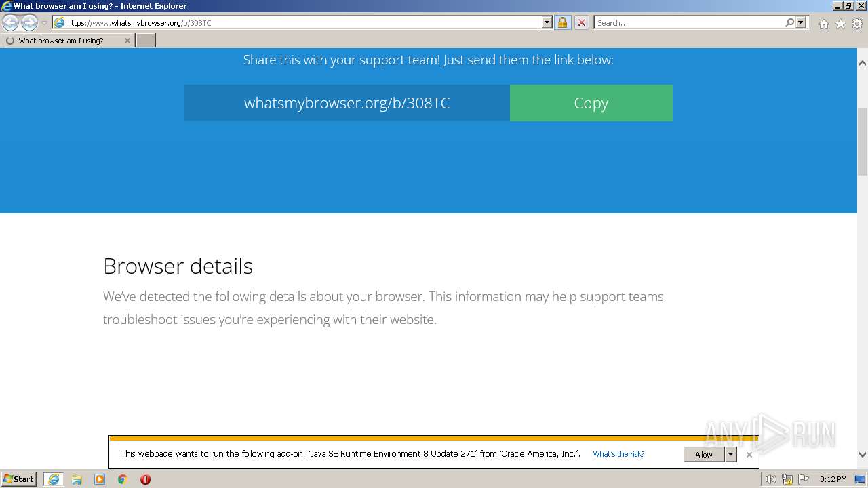Open the recent pages dropdown arrow
Image resolution: width=868 pixels, height=488 pixels.
(44, 23)
